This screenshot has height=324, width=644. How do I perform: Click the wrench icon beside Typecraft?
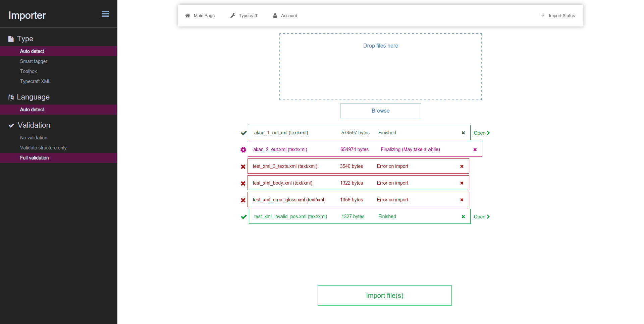(233, 15)
